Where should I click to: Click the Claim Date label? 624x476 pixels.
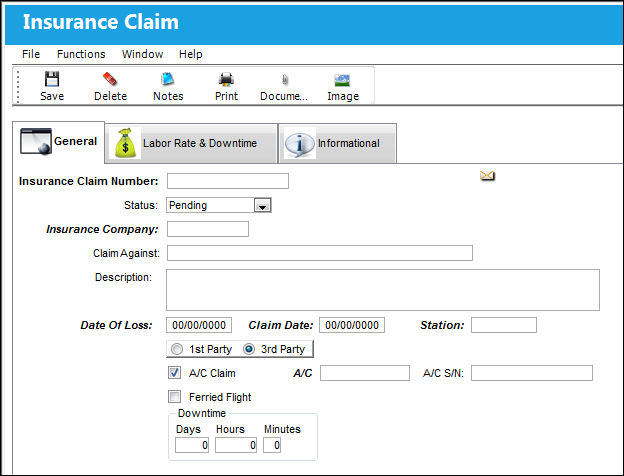tap(281, 325)
